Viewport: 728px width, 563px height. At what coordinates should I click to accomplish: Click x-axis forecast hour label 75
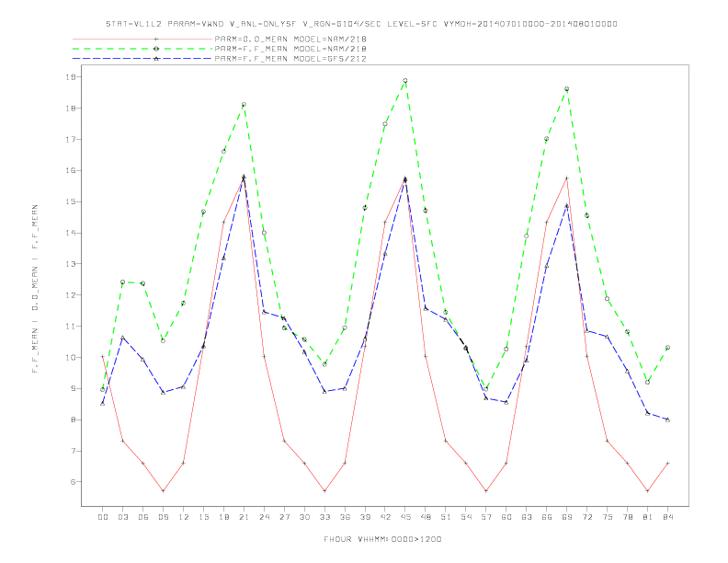tap(608, 517)
